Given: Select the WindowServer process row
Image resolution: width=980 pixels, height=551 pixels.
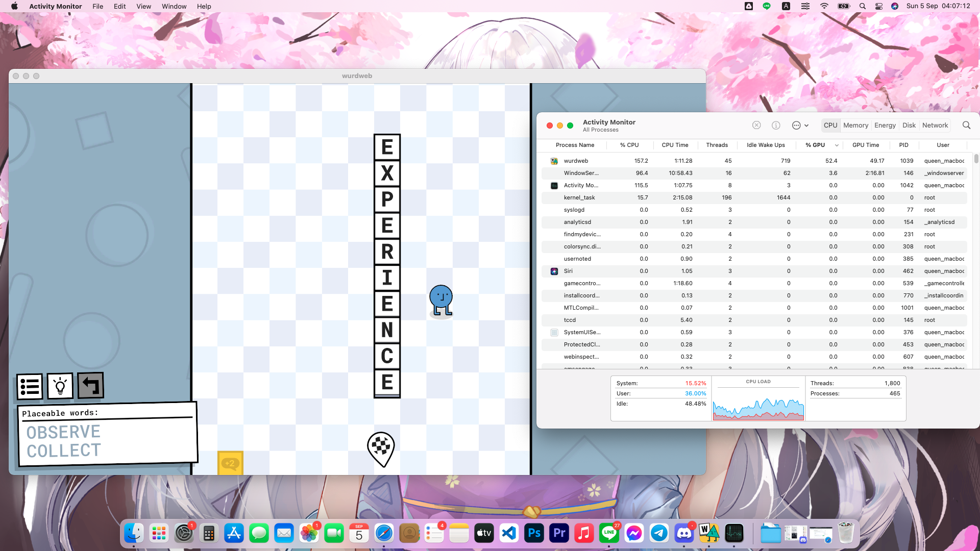Looking at the screenshot, I should coord(754,173).
